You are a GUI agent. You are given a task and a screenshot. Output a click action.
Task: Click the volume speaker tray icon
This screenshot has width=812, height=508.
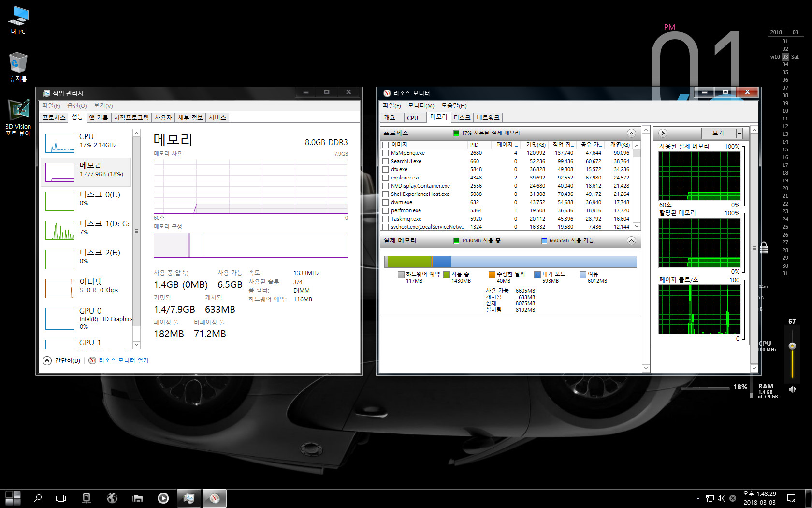tap(722, 498)
